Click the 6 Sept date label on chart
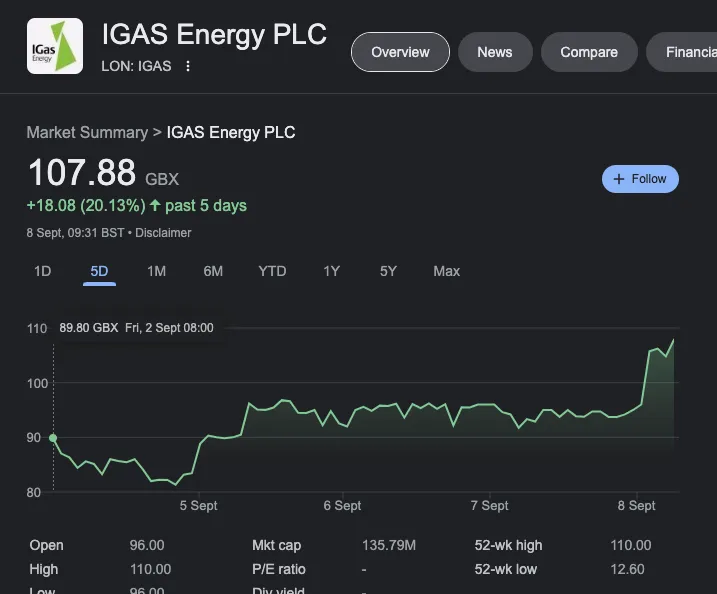Image resolution: width=717 pixels, height=594 pixels. tap(342, 506)
